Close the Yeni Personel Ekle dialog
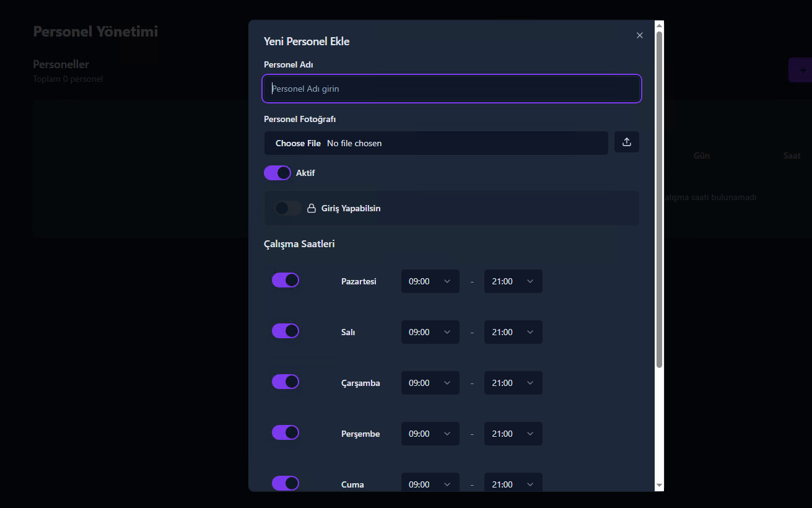The width and height of the screenshot is (812, 508). pyautogui.click(x=640, y=35)
